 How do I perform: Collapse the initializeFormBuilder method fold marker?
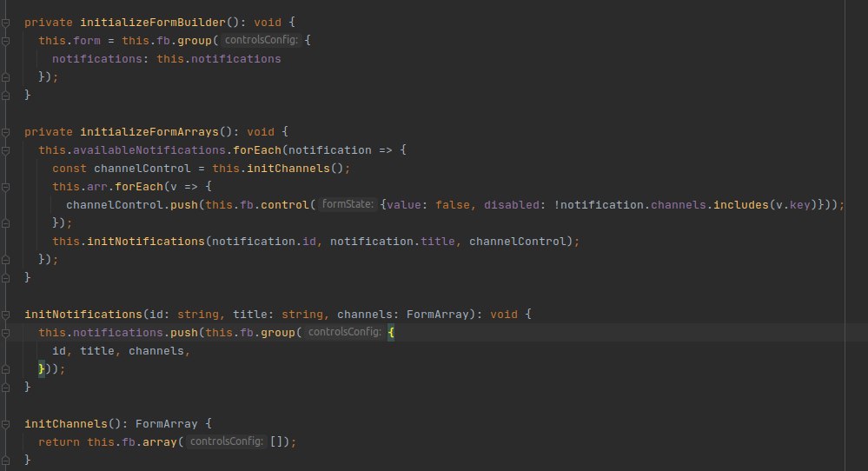coord(5,23)
